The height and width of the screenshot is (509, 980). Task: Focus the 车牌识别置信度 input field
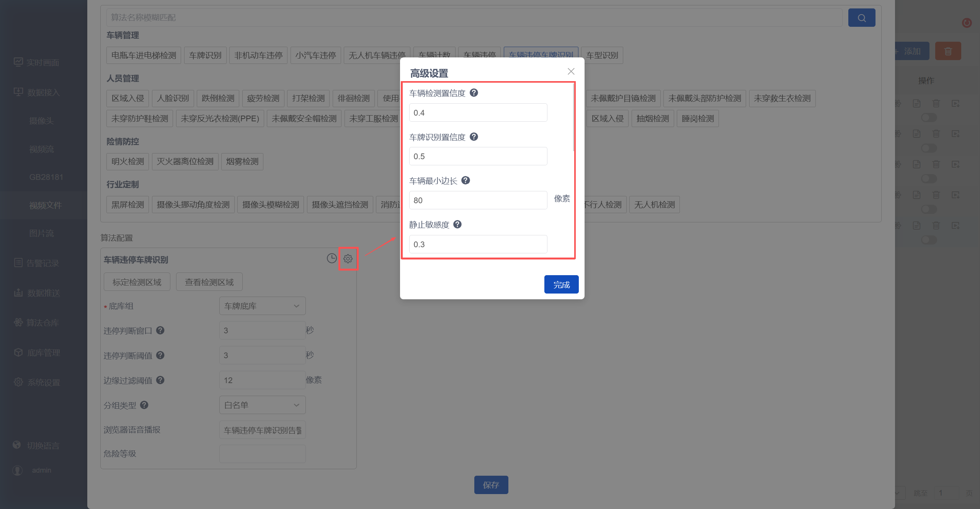[478, 156]
